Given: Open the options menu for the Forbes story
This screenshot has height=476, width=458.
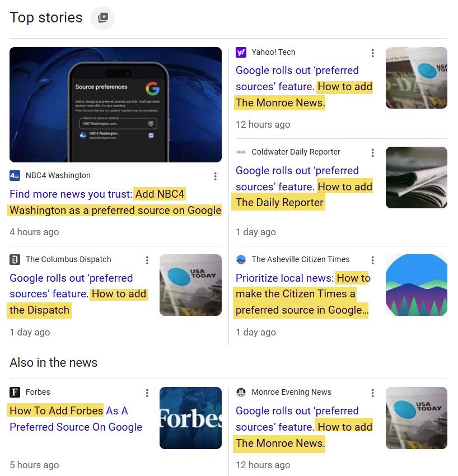Looking at the screenshot, I should click(x=147, y=393).
